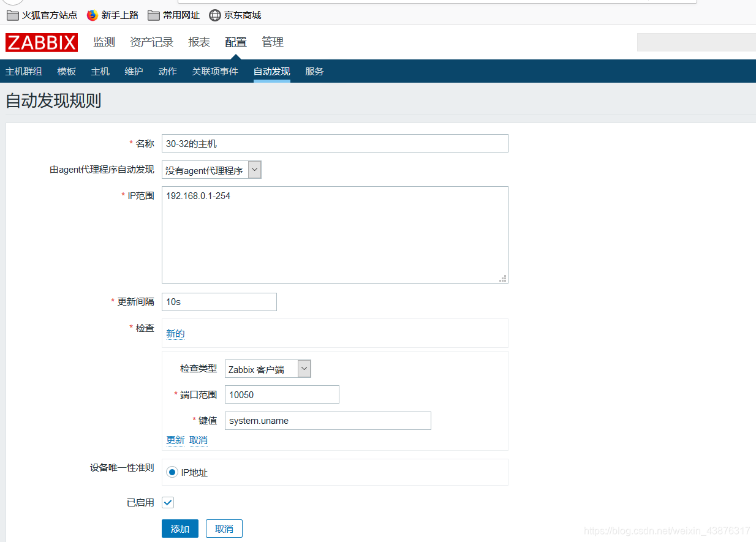Select the IP地址 radio button

tap(172, 472)
